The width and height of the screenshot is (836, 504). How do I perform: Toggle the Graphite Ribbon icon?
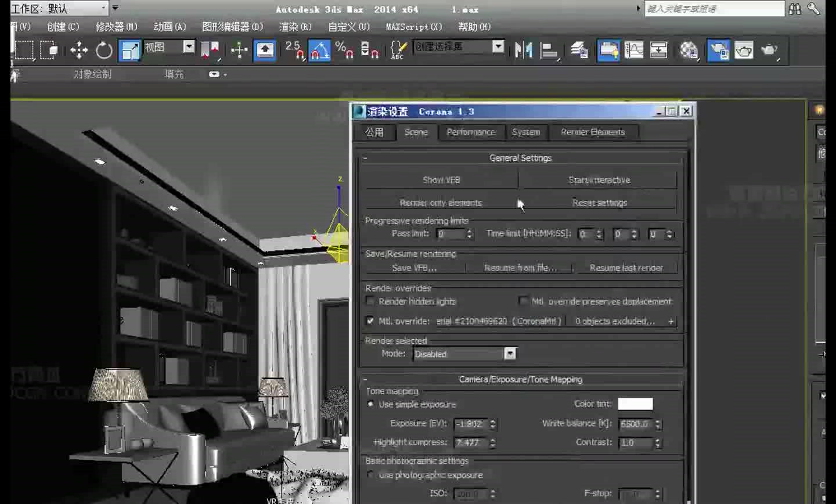608,50
